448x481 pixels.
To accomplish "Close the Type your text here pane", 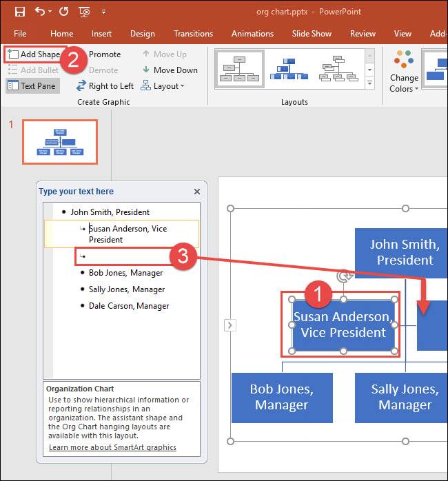I will click(197, 192).
